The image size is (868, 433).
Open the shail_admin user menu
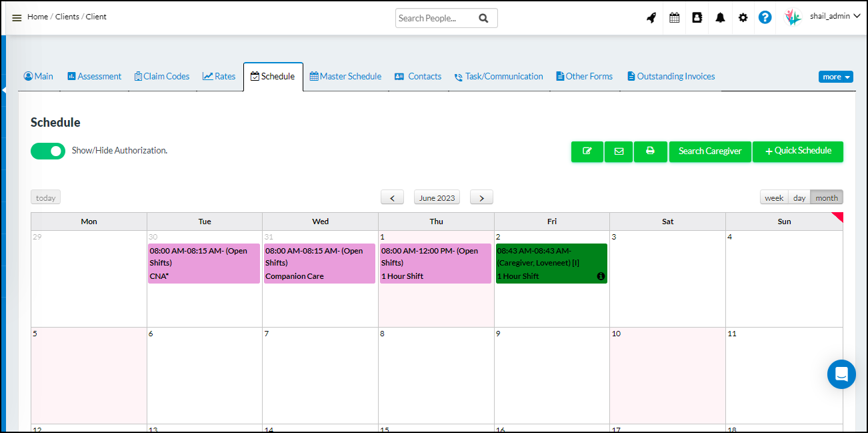pyautogui.click(x=834, y=16)
